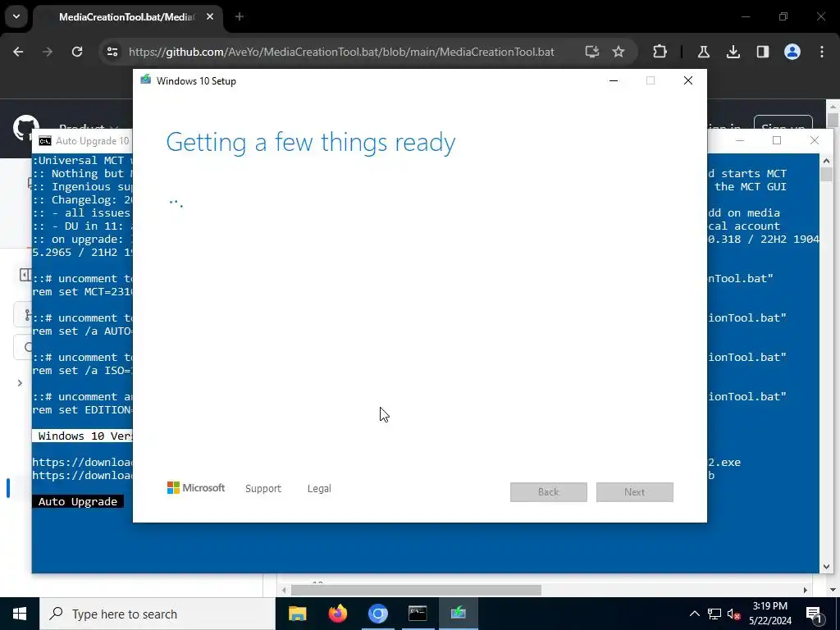Open Windows Start menu
The height and width of the screenshot is (630, 840).
click(x=20, y=614)
